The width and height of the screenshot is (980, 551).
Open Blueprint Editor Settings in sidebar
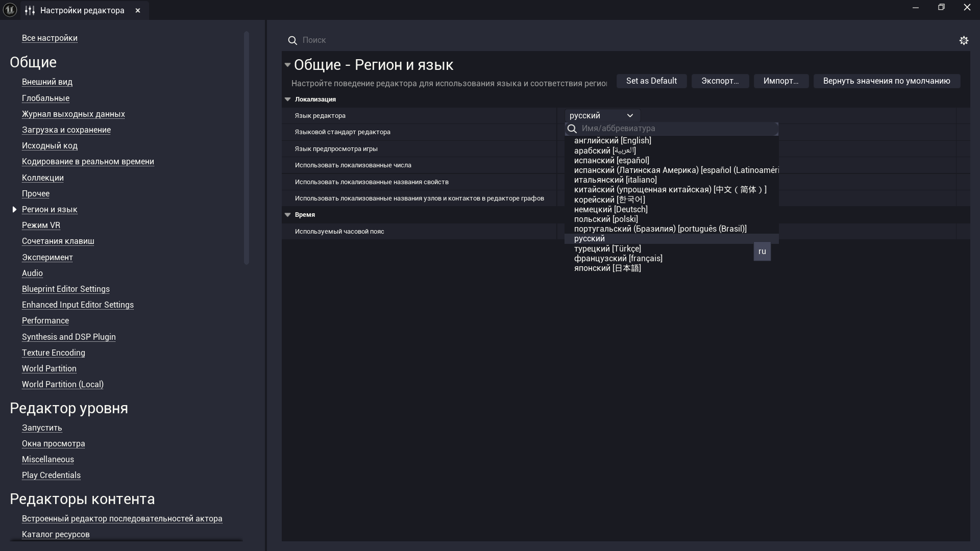66,289
